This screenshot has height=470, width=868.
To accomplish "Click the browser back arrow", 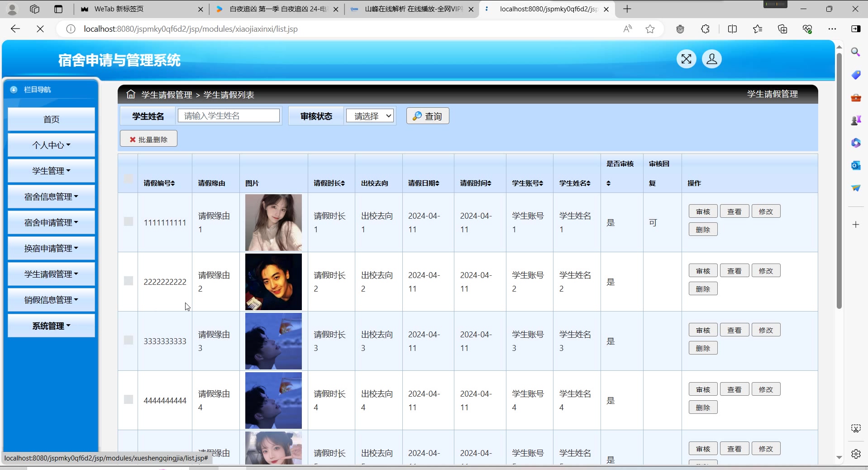I will click(x=15, y=29).
